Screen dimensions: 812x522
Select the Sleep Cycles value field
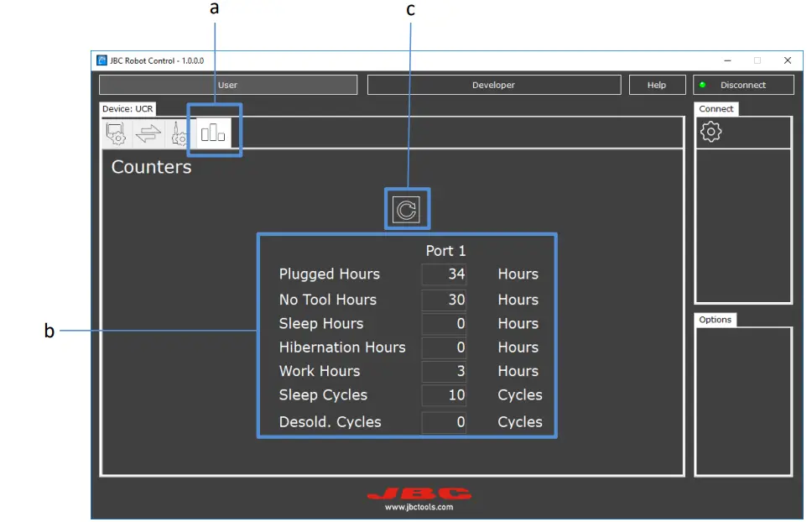[444, 394]
